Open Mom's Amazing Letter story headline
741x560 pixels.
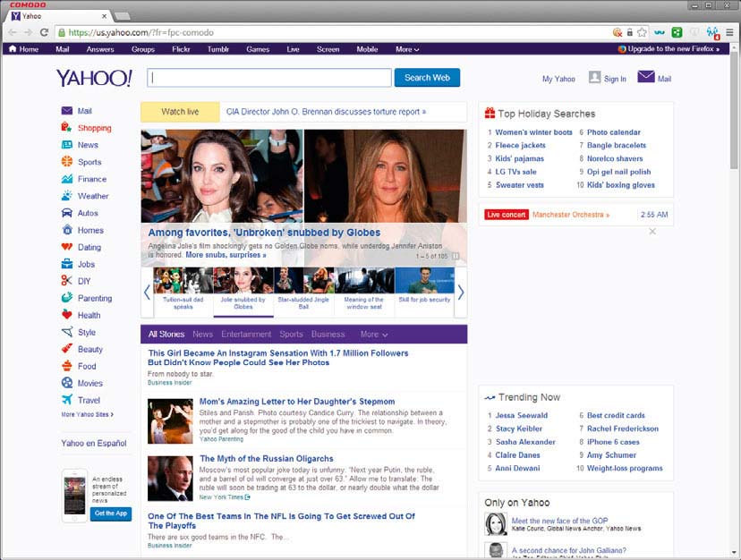297,402
